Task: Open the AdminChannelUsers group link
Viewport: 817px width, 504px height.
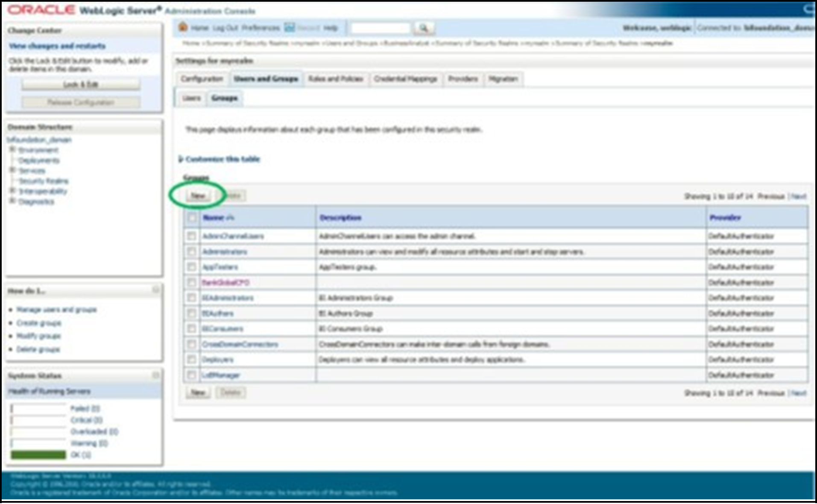Action: coord(233,236)
